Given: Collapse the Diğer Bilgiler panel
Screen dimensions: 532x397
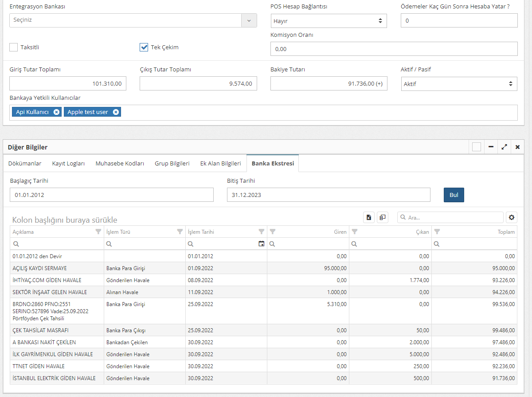Looking at the screenshot, I should pos(491,147).
